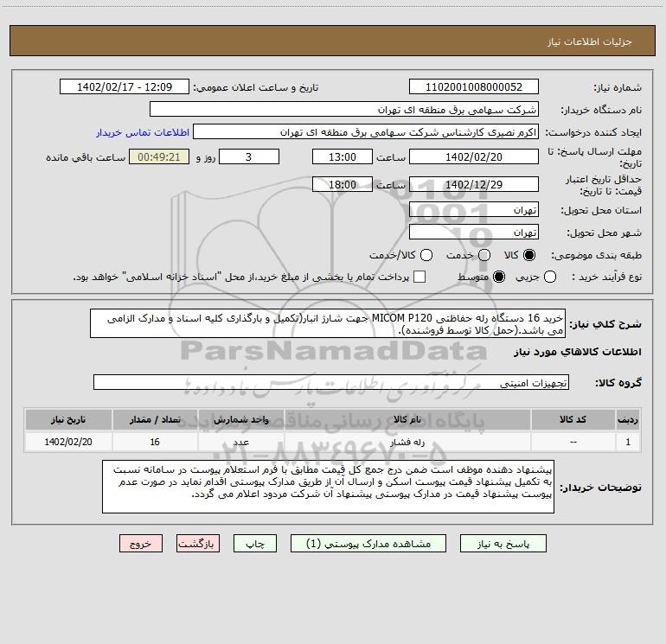This screenshot has height=644, width=666.
Task: Click the remaining time 00:49:21 field
Action: [159, 156]
